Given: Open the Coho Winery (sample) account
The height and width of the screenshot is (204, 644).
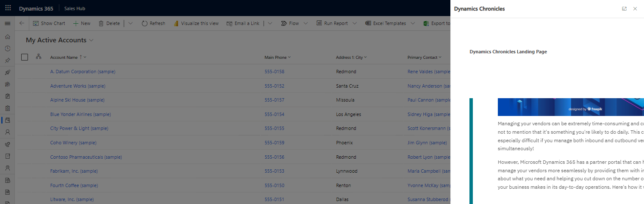Looking at the screenshot, I should coord(73,143).
